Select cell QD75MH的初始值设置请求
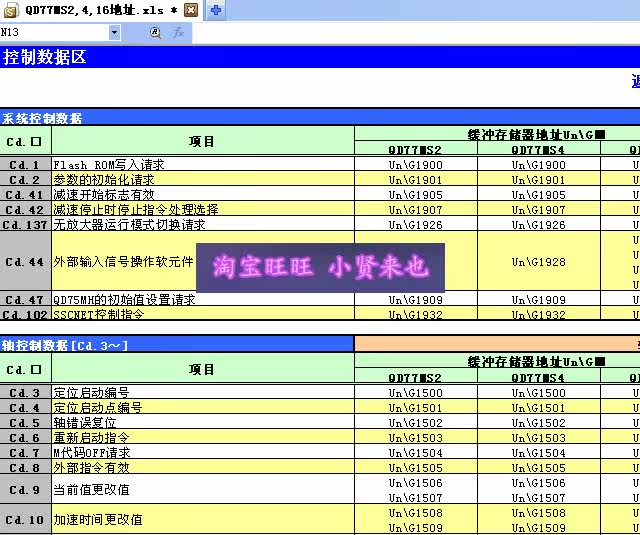Screen dimensions: 640x535 [203, 300]
